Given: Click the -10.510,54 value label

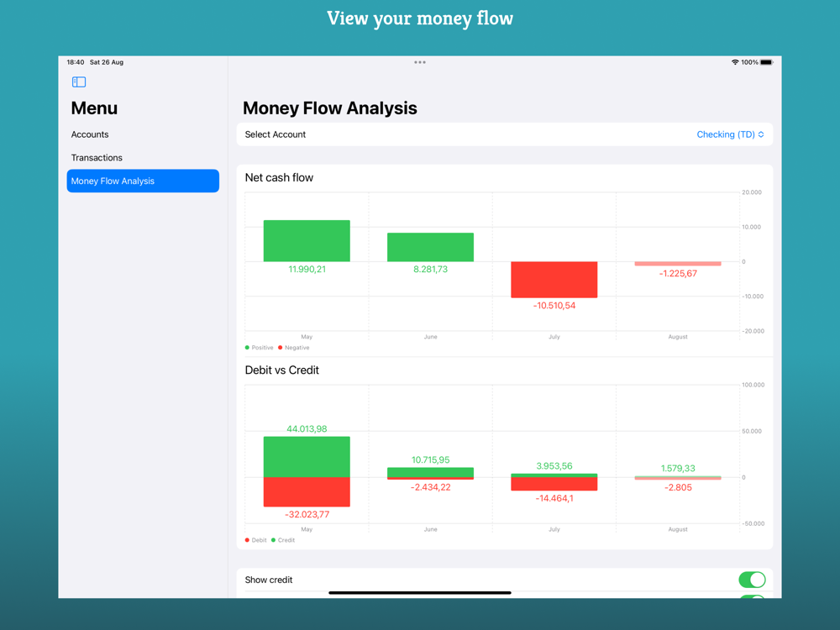Looking at the screenshot, I should [x=554, y=306].
